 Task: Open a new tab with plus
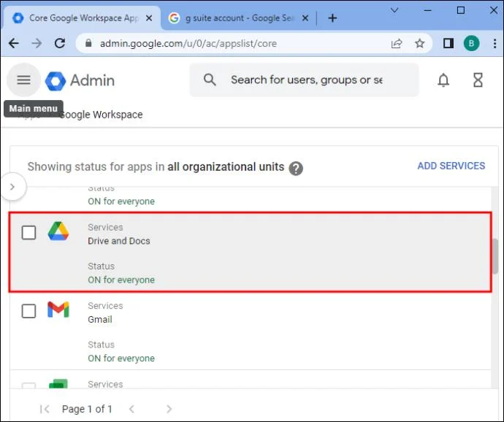tap(332, 18)
